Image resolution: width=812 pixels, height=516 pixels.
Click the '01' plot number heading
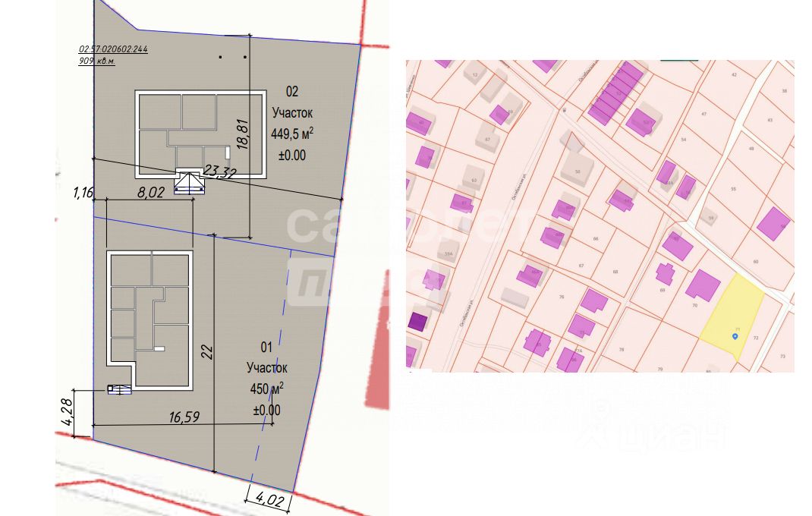click(266, 347)
